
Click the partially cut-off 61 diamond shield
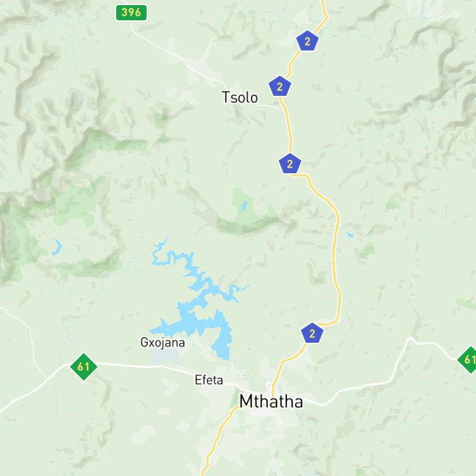pyautogui.click(x=468, y=360)
